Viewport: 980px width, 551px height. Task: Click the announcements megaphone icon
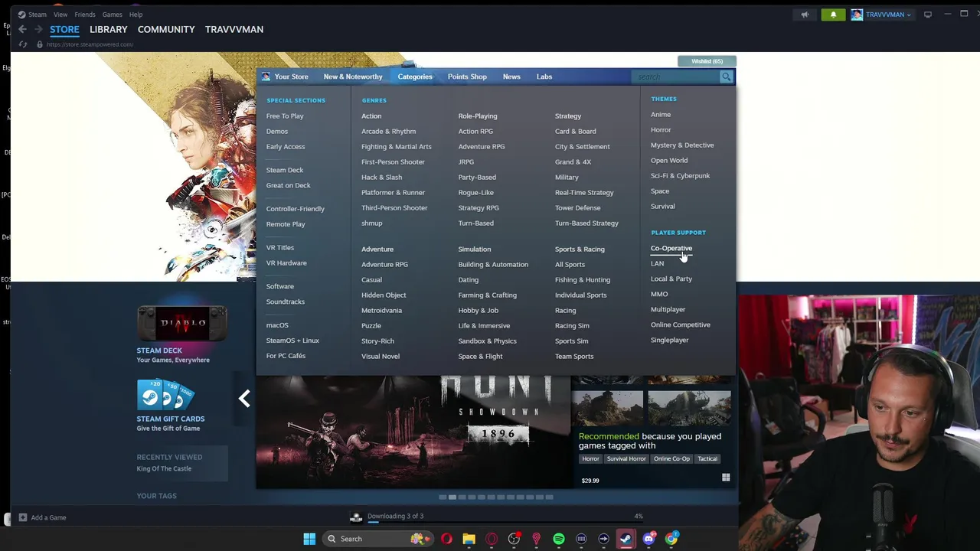pyautogui.click(x=805, y=15)
